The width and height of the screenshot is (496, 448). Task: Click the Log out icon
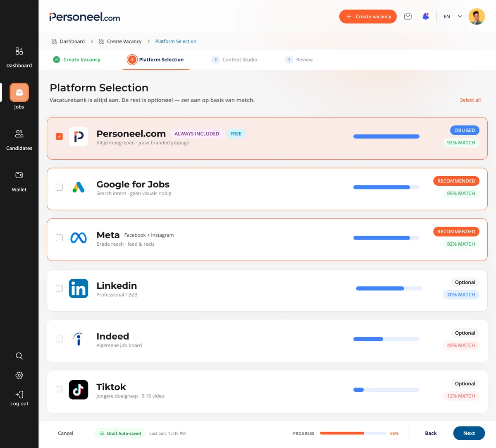coord(19,394)
